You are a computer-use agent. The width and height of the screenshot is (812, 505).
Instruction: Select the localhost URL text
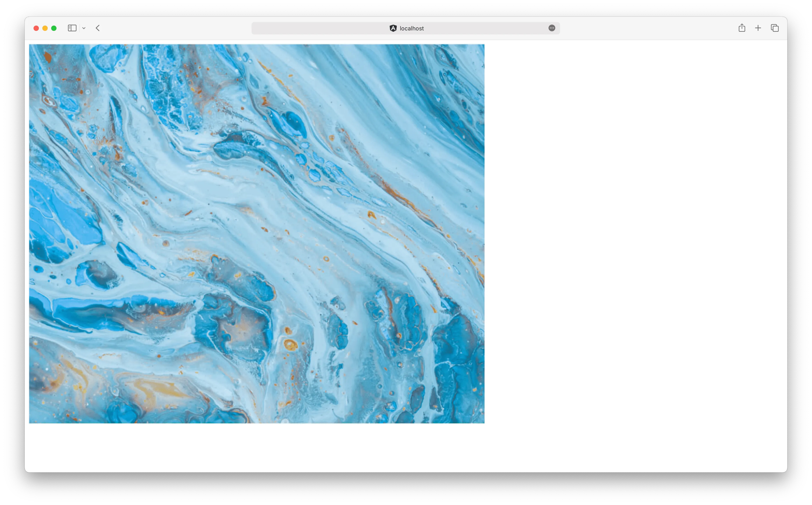pyautogui.click(x=412, y=28)
